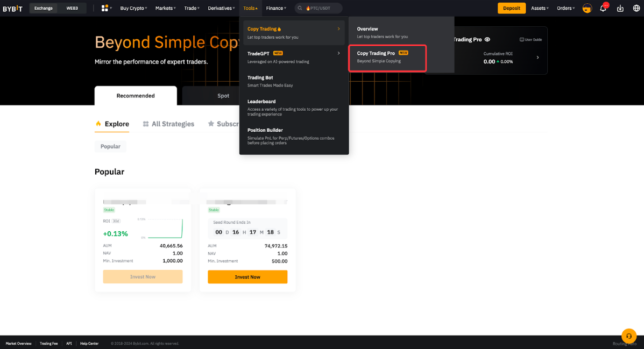Open the Assets dropdown
The width and height of the screenshot is (644, 349).
(x=540, y=8)
